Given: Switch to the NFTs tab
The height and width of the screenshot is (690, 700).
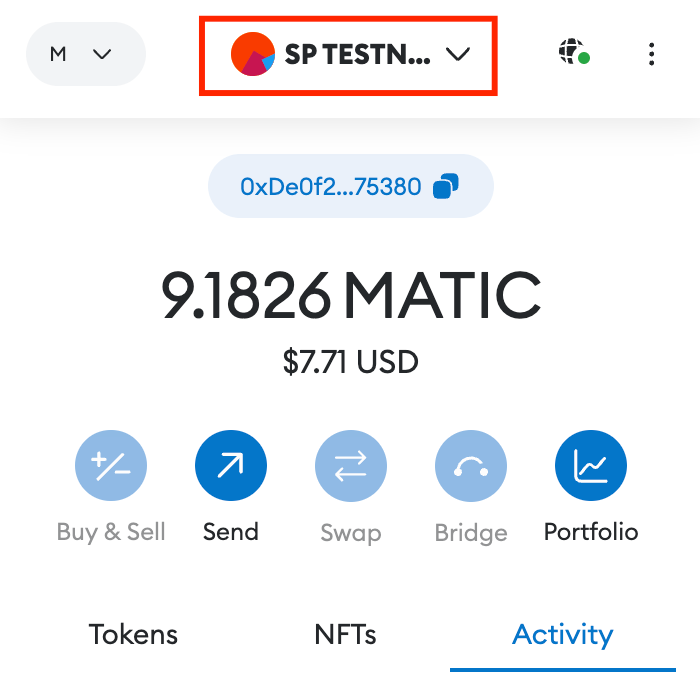Looking at the screenshot, I should [x=345, y=634].
